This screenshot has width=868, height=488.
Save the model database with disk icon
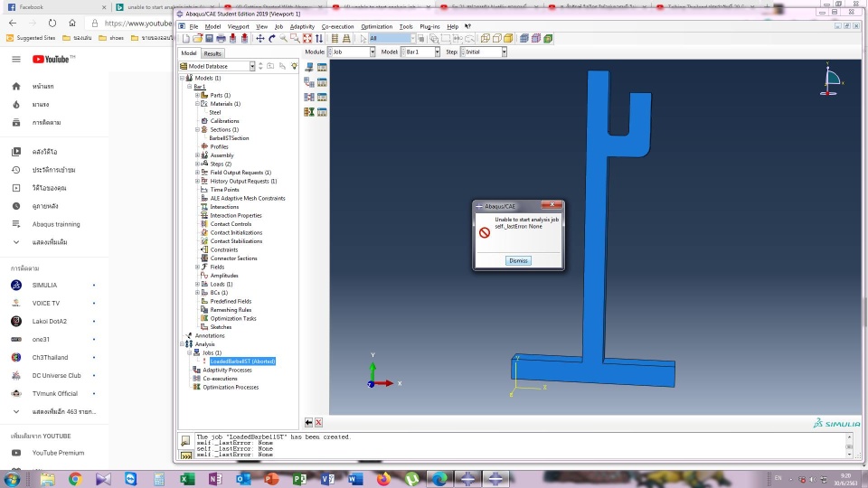(x=209, y=38)
